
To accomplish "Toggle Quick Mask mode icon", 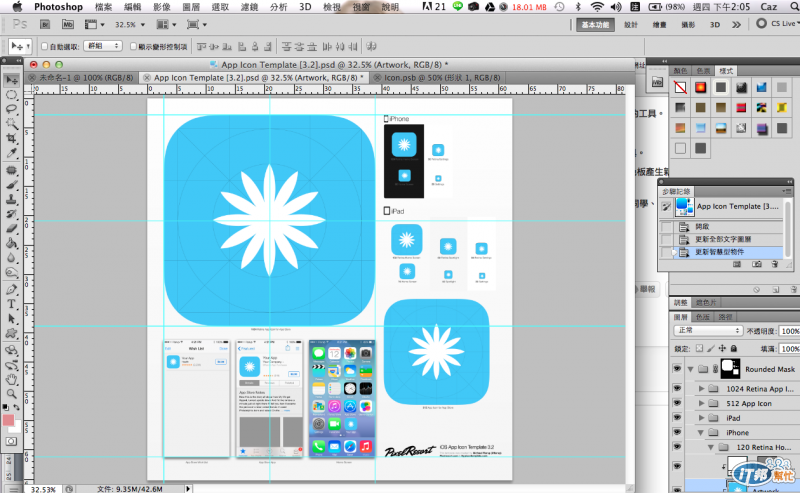I will (11, 441).
